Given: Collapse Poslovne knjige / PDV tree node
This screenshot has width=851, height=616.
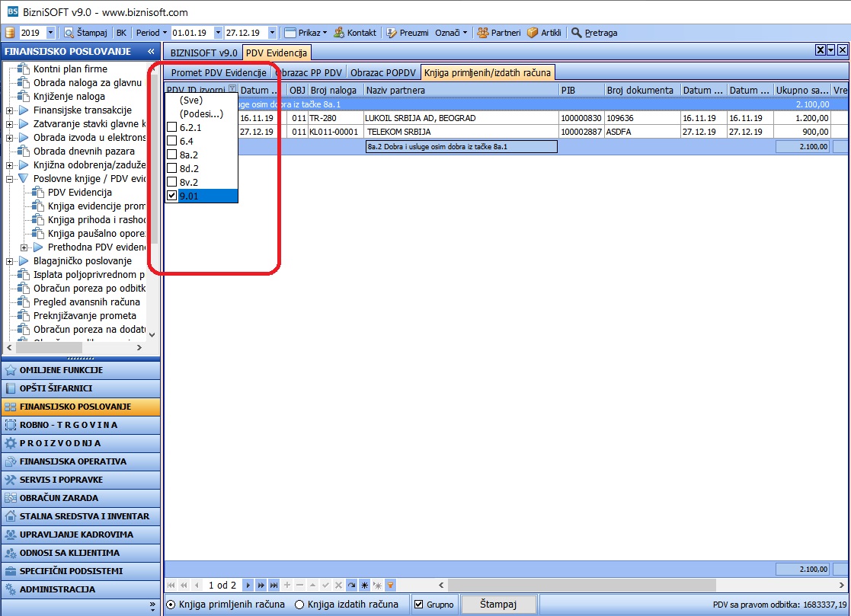Looking at the screenshot, I should click(x=9, y=178).
